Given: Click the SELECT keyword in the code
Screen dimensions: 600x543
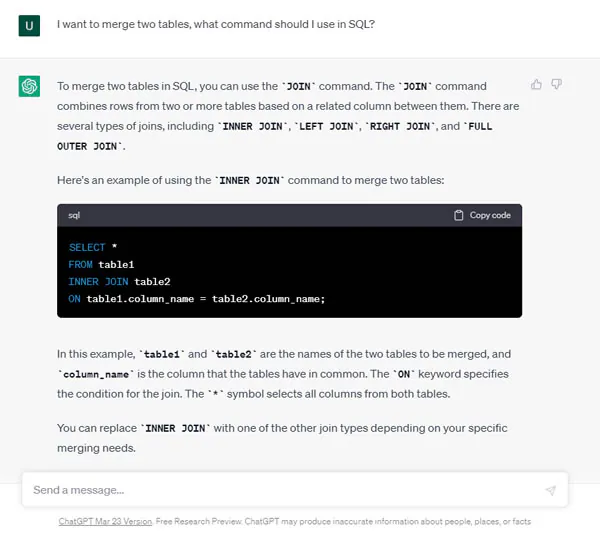Looking at the screenshot, I should tap(87, 247).
